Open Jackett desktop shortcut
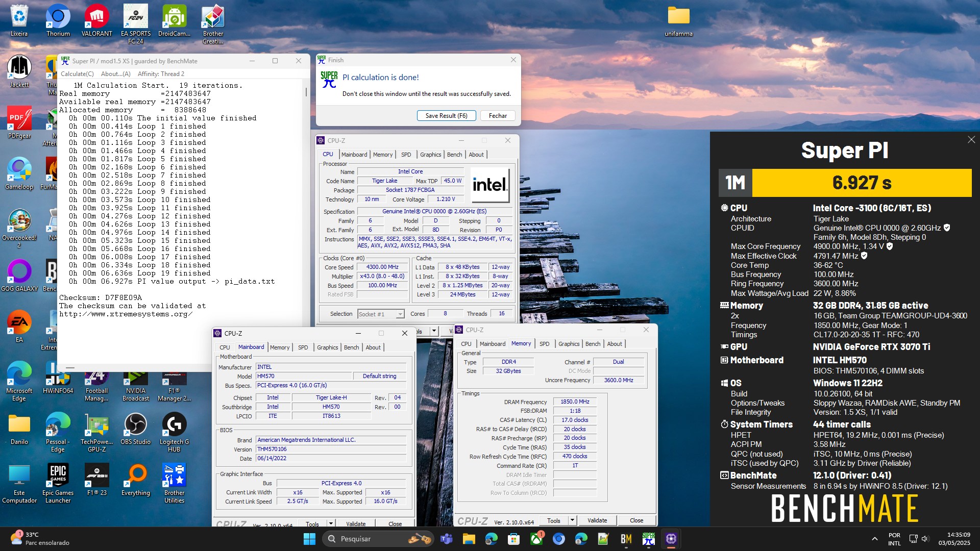 pyautogui.click(x=19, y=71)
